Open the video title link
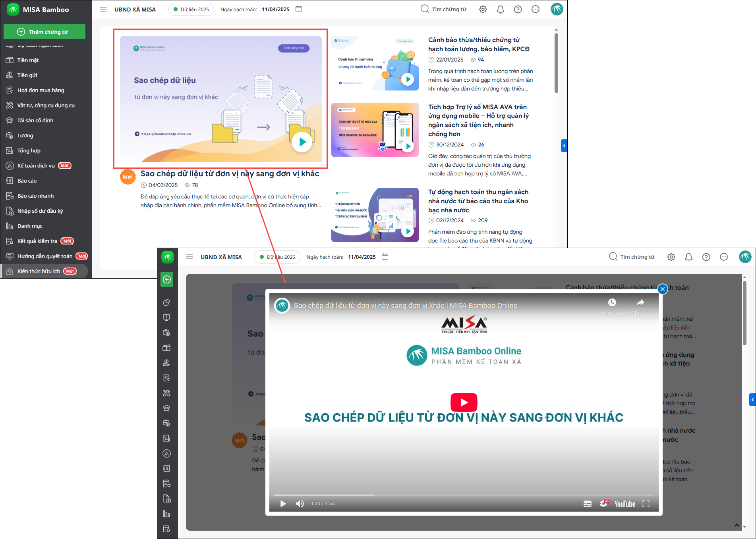Viewport: 756px width, 539px height. (x=405, y=306)
